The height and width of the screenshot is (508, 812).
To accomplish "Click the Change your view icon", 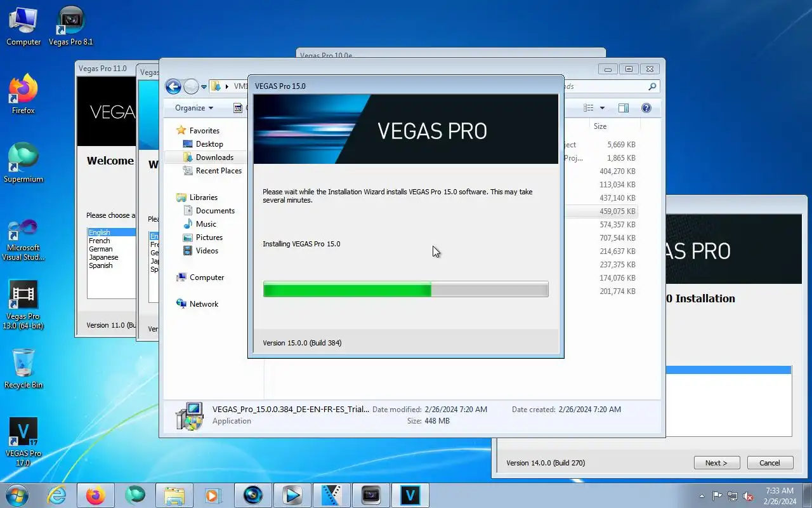I will 588,108.
